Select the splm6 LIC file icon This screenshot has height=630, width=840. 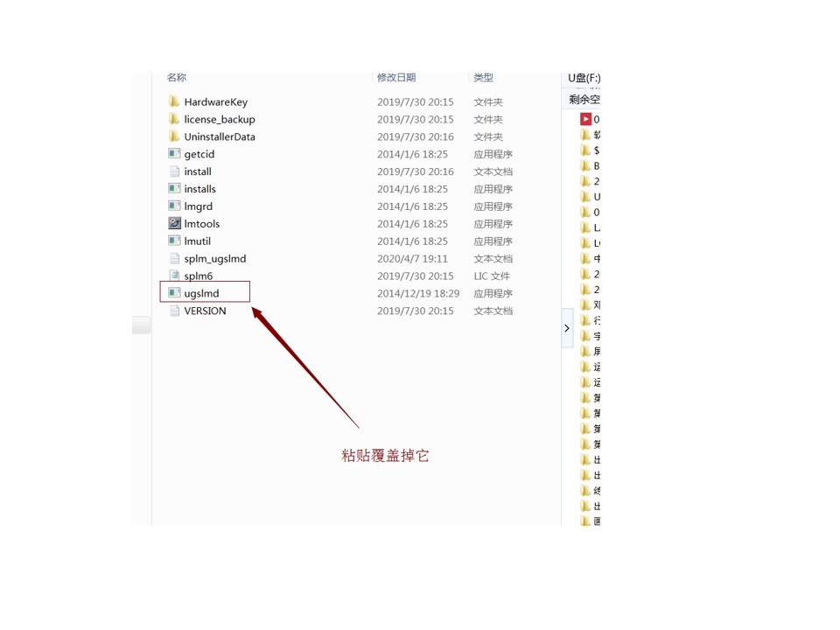[x=174, y=276]
